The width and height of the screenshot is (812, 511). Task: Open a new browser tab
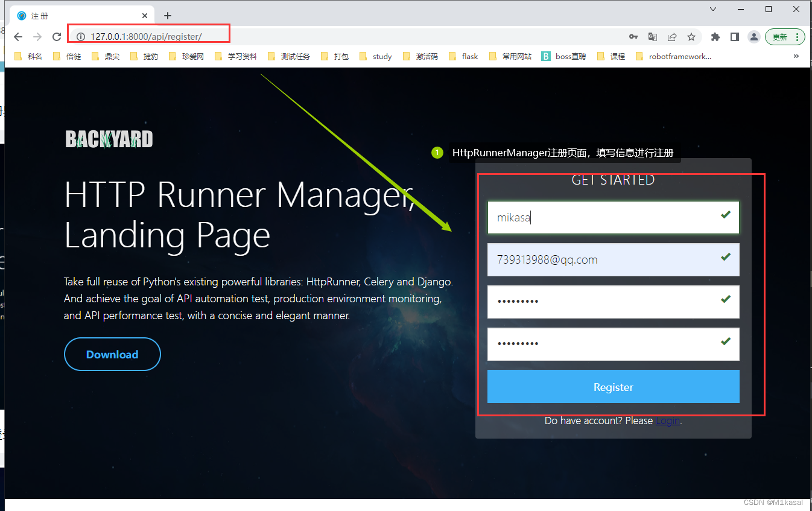point(168,16)
